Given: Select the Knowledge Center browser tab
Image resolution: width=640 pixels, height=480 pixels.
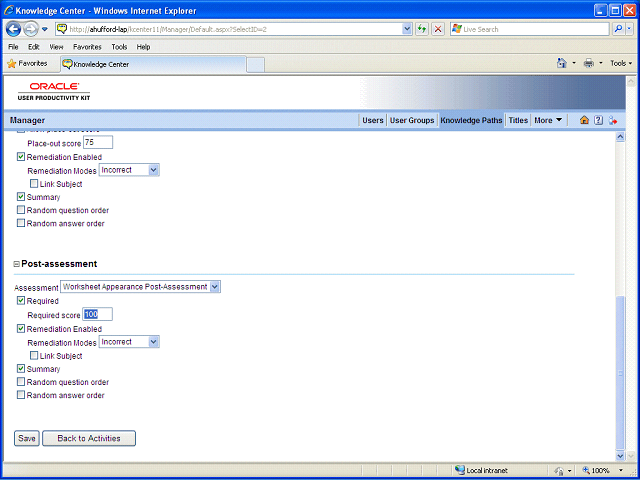Looking at the screenshot, I should coord(153,64).
